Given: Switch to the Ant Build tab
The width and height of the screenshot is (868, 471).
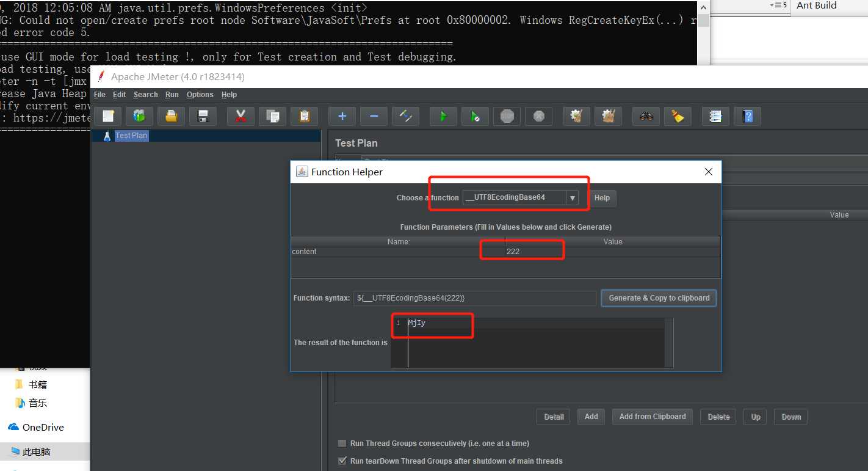Looking at the screenshot, I should pyautogui.click(x=816, y=5).
